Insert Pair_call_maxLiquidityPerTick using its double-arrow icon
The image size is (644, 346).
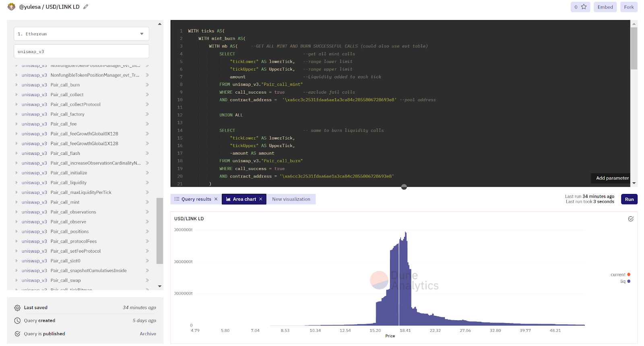click(147, 192)
